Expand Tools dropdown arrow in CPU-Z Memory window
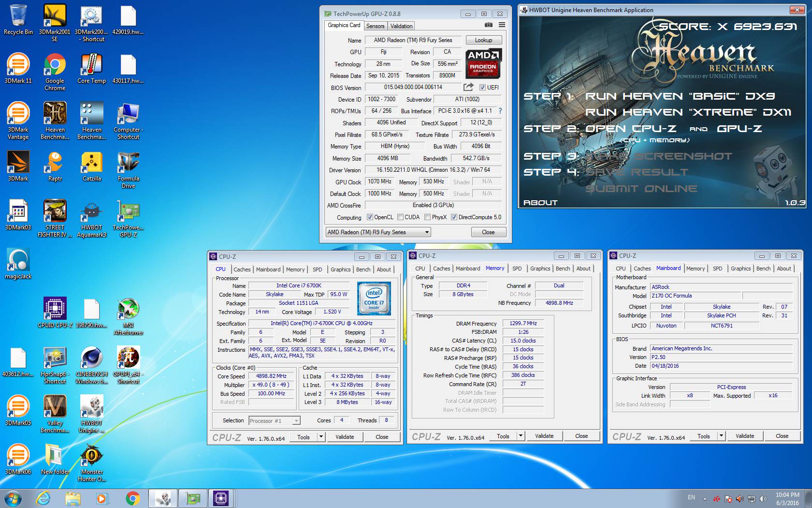Screen dimensions: 812x508 click(x=521, y=436)
